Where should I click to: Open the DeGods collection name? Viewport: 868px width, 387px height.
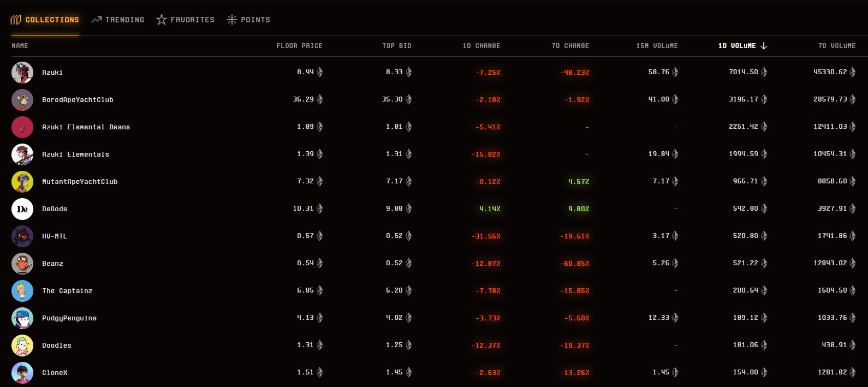tap(55, 209)
